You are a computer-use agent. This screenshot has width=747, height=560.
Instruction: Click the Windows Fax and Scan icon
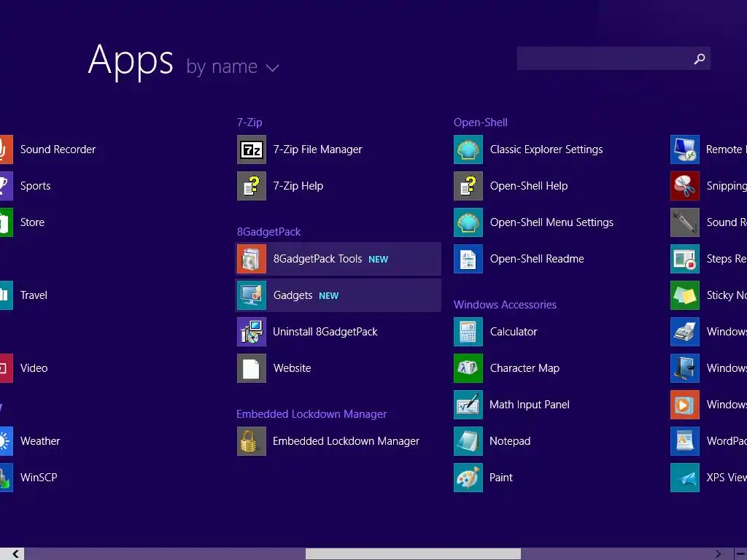click(x=685, y=332)
